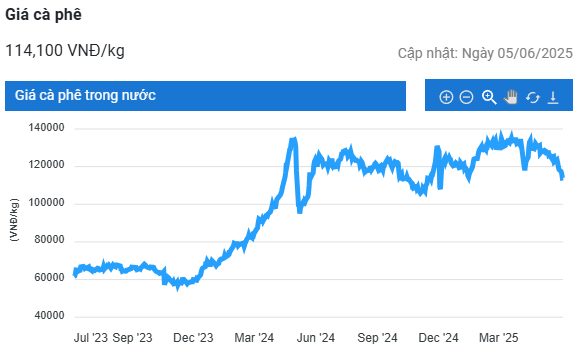Click the zoom out minus icon
This screenshot has width=581, height=362.
[466, 97]
